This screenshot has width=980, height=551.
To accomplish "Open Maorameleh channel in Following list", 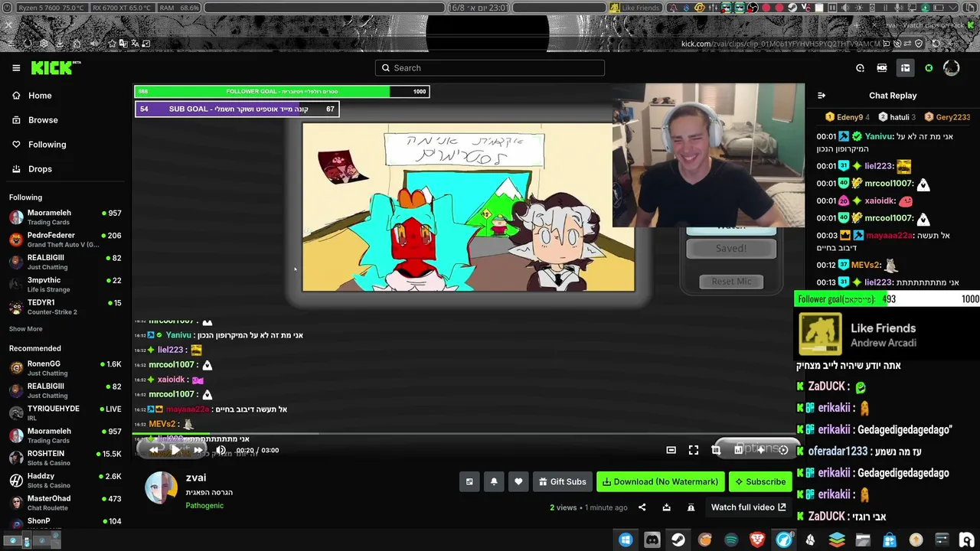I will pyautogui.click(x=65, y=217).
